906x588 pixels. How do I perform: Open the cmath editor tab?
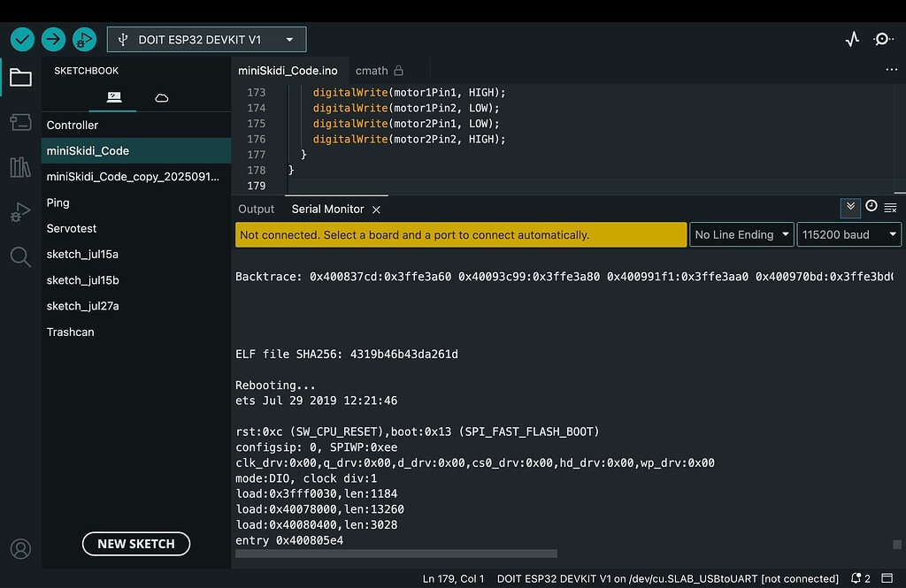372,70
